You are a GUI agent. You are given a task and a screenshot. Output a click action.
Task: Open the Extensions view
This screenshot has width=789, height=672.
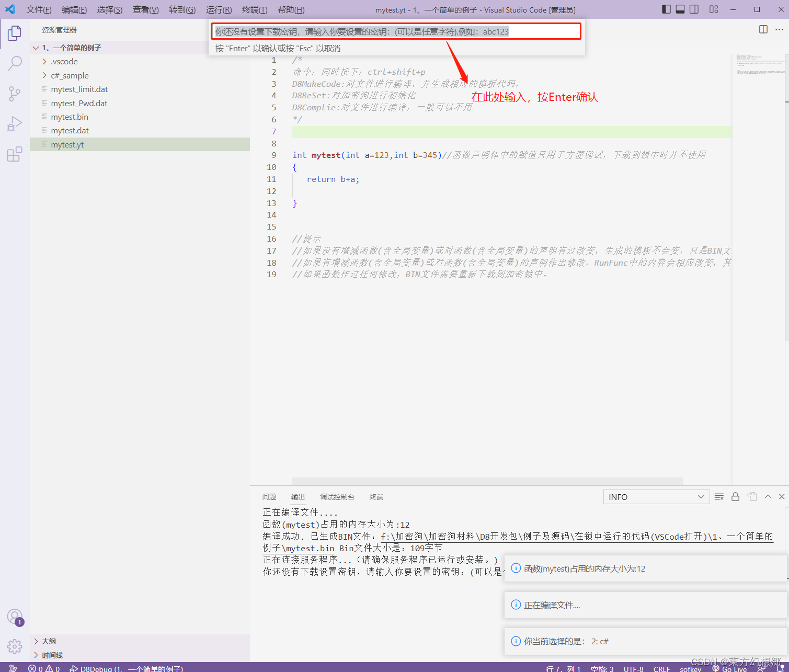click(x=15, y=154)
